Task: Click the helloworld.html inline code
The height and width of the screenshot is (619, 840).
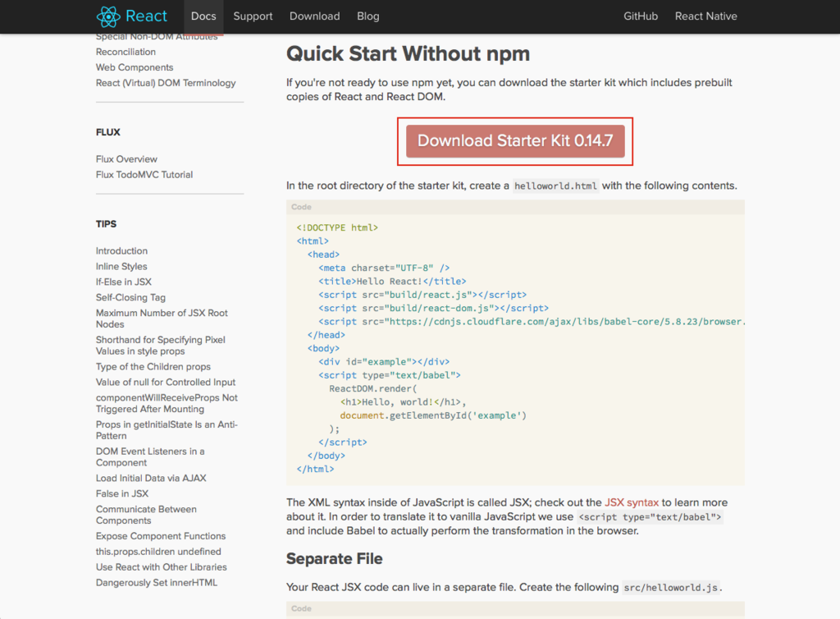Action: (x=555, y=186)
